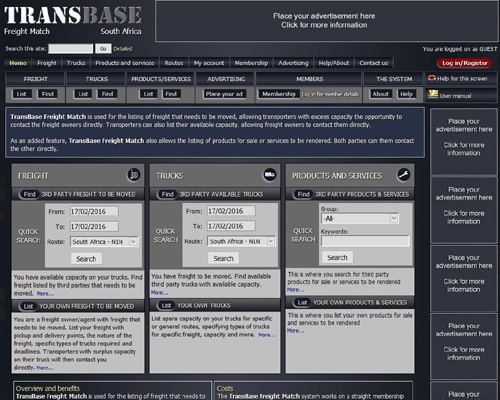
Task: Click More link under search products description
Action: pos(295,290)
